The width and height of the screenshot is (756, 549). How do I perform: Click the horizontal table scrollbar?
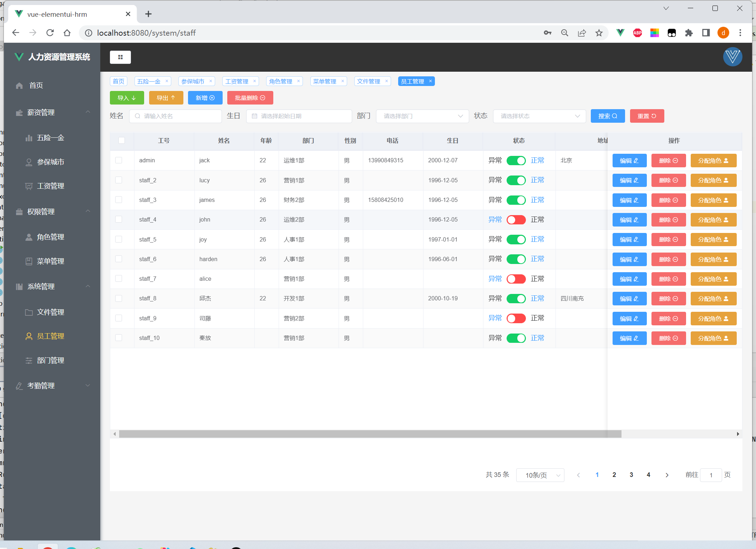point(370,434)
